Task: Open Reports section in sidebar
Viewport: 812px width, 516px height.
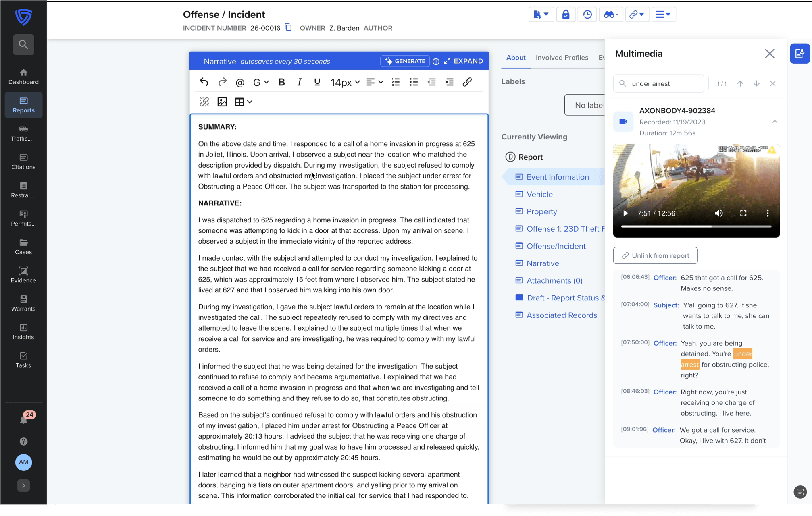Action: [23, 105]
